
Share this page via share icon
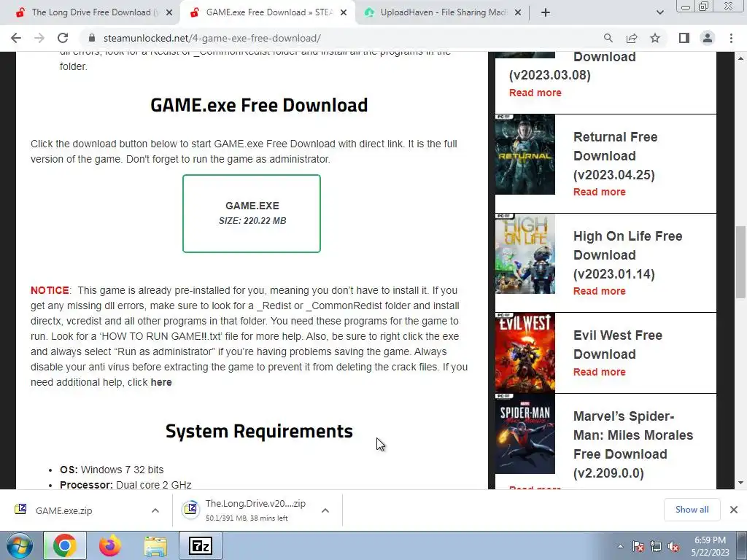[632, 38]
